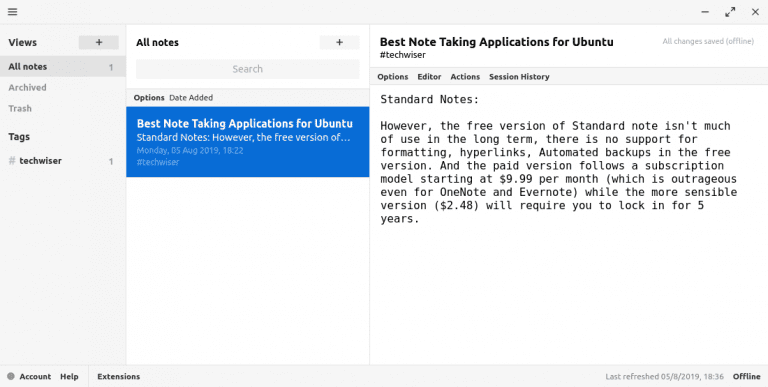Click the Last refreshed timestamp
This screenshot has height=387, width=768.
[664, 377]
